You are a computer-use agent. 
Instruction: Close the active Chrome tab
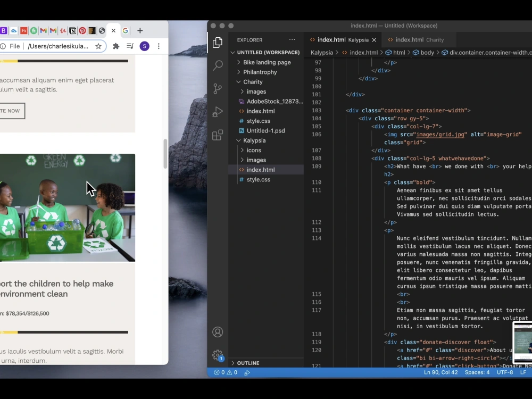click(113, 30)
